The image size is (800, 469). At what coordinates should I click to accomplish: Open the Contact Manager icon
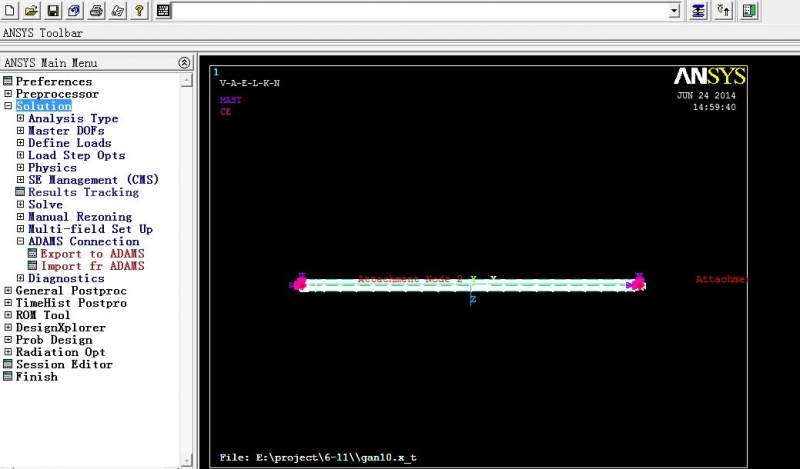click(749, 11)
